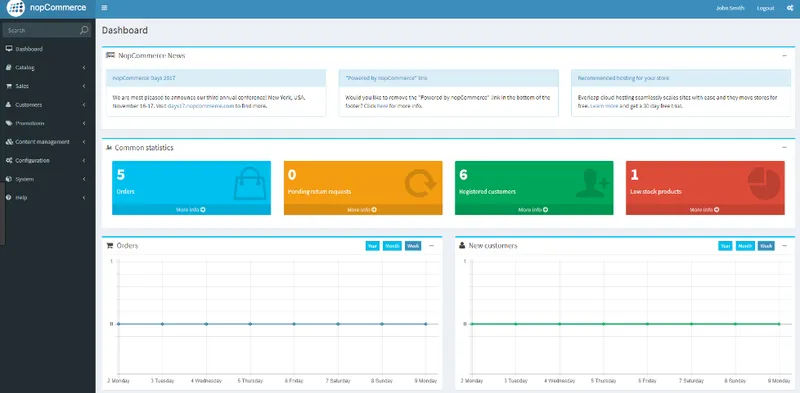Viewport: 800px width, 393px height.
Task: Expand the Catalog sidebar menu
Action: pos(47,67)
